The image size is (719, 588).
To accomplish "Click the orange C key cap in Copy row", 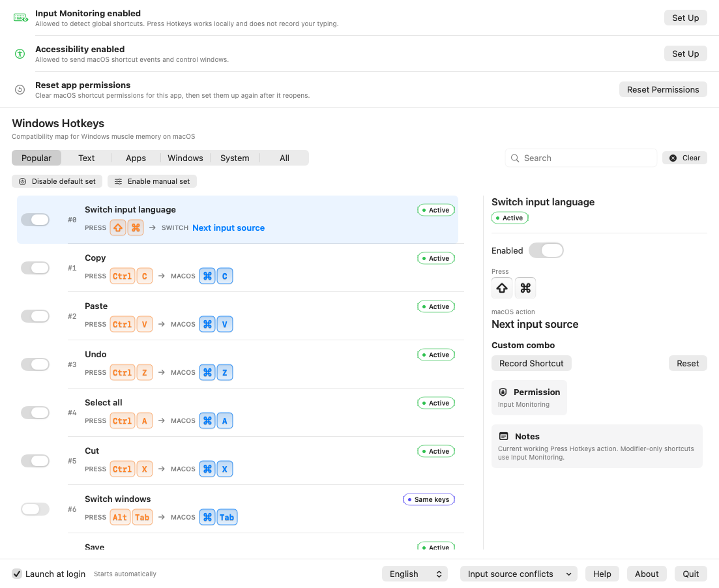I will (145, 276).
